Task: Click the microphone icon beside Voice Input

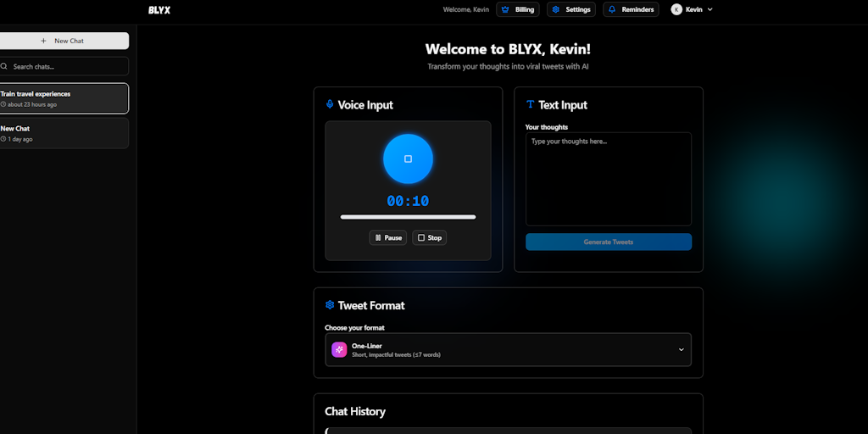Action: tap(330, 104)
